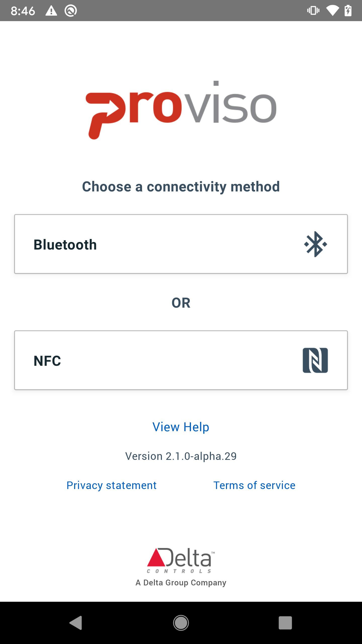Image resolution: width=362 pixels, height=644 pixels.
Task: Tap the 8:46 clock in status bar
Action: pyautogui.click(x=23, y=11)
